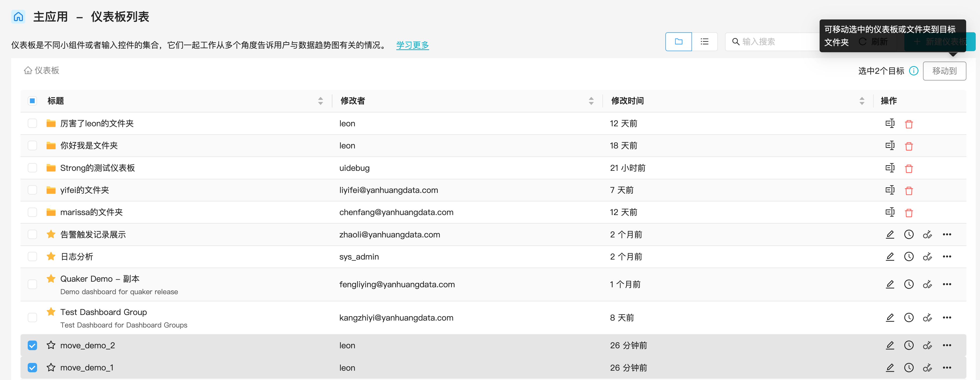
Task: Open the 你好我是文件夹 folder
Action: pos(89,145)
